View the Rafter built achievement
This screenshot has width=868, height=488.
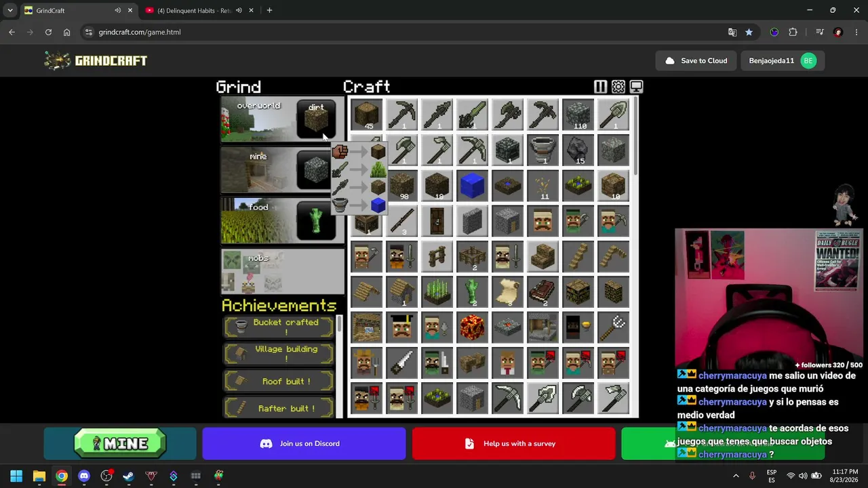point(279,408)
